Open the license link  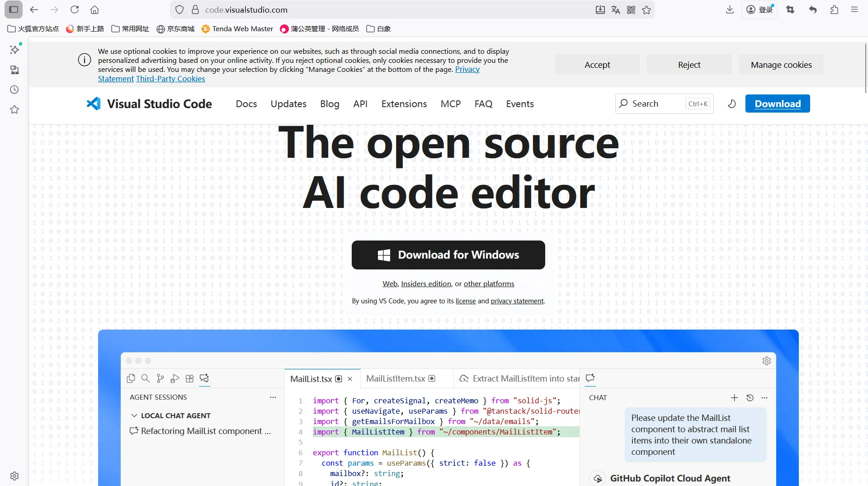[x=466, y=301]
